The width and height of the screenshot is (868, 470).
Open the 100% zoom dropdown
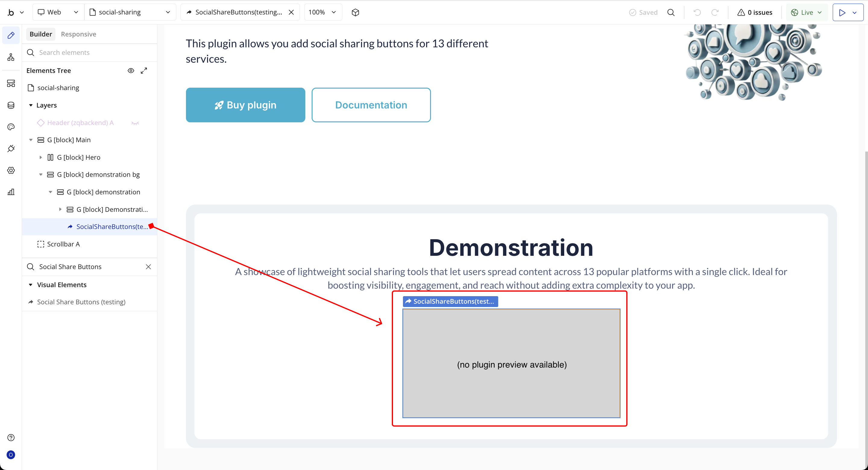pyautogui.click(x=322, y=12)
